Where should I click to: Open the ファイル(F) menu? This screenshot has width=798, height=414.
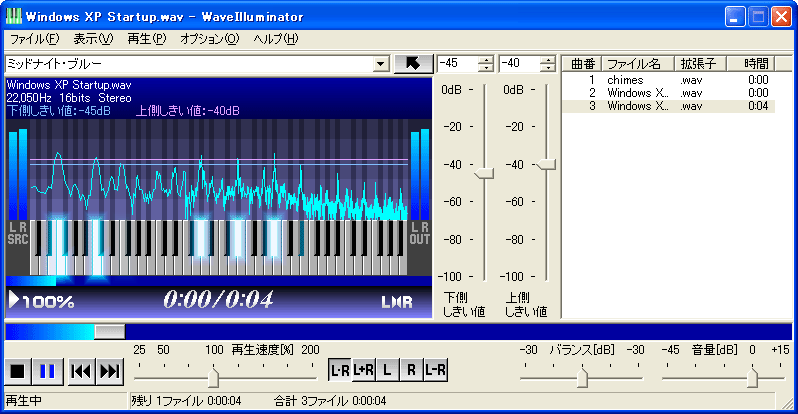click(x=35, y=39)
